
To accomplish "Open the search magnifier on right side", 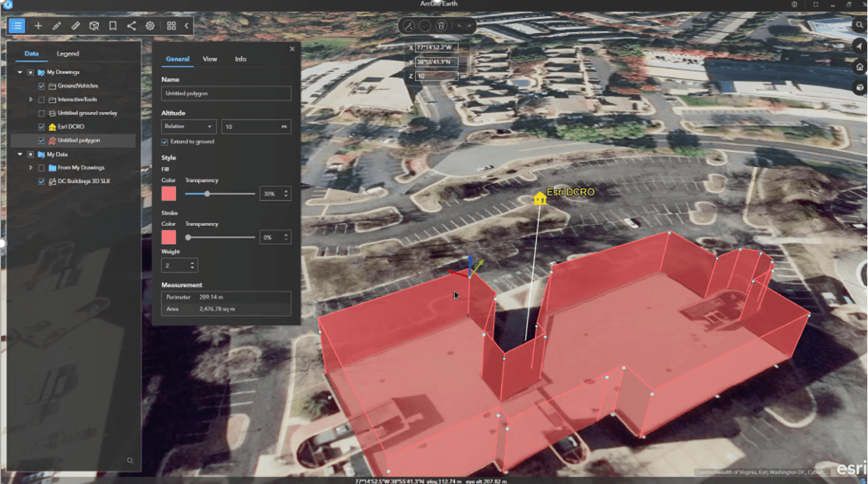I will (860, 25).
